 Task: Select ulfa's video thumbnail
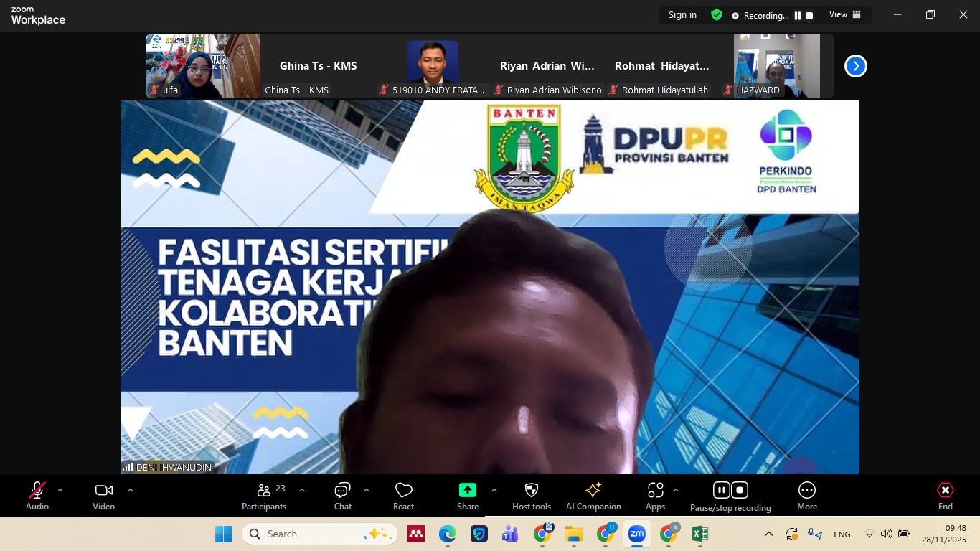[x=202, y=66]
